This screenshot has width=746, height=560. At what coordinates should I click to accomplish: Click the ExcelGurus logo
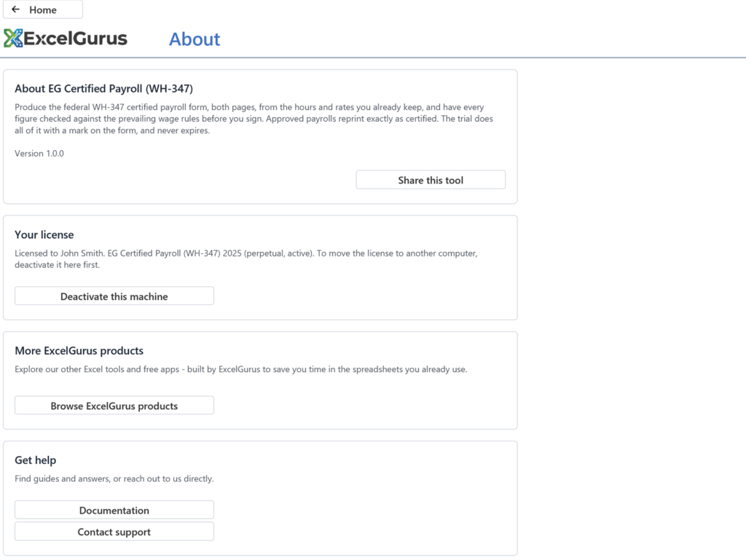coord(66,39)
